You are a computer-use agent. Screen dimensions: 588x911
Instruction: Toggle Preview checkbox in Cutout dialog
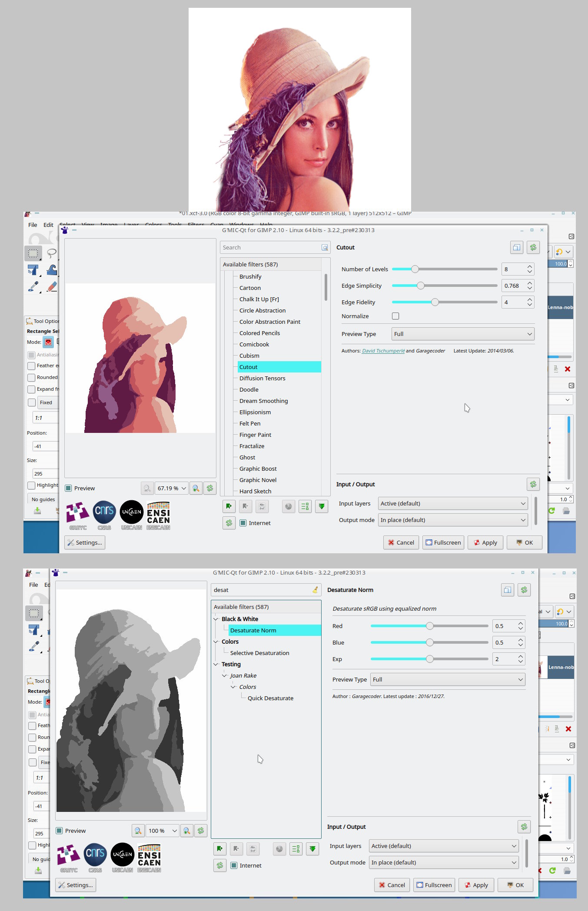(x=68, y=488)
